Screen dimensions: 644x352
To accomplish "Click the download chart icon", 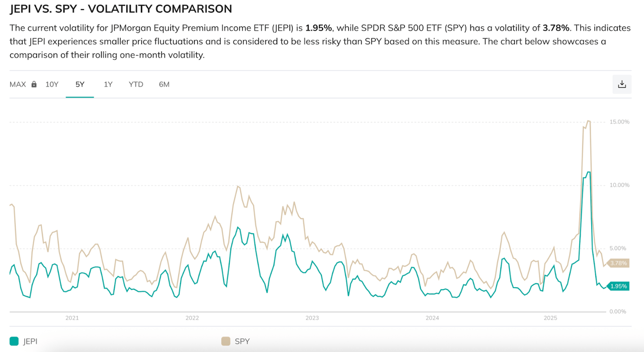I will click(x=621, y=84).
